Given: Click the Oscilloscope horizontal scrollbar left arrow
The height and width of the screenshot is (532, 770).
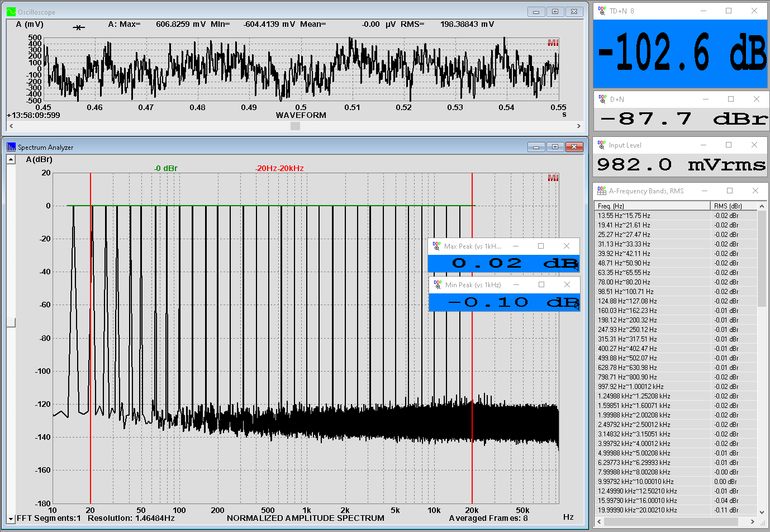Looking at the screenshot, I should pyautogui.click(x=11, y=126).
